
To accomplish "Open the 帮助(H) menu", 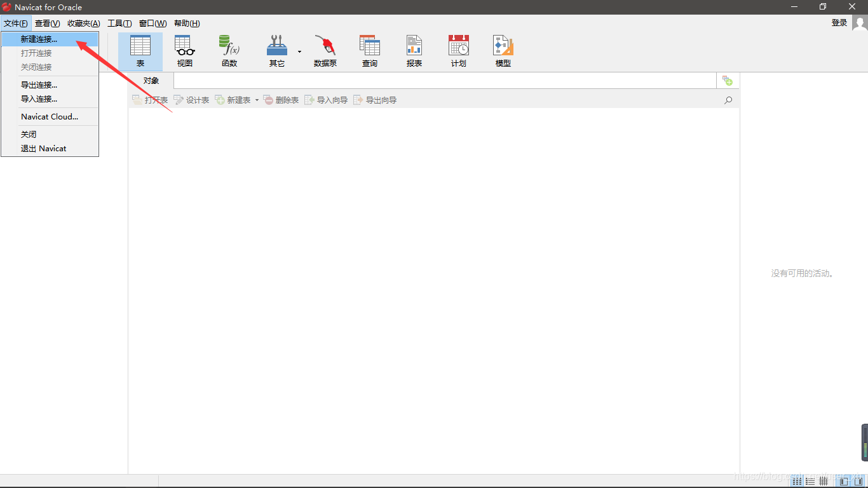I will click(187, 24).
